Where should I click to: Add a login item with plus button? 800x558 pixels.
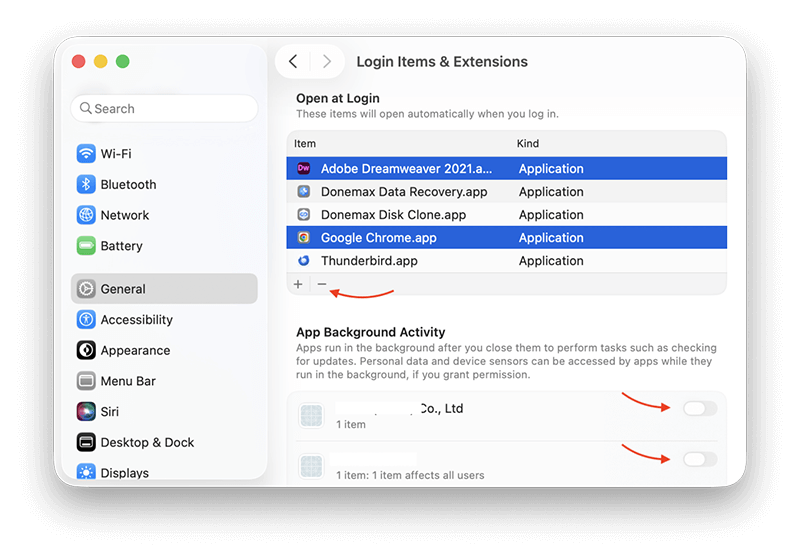[298, 284]
